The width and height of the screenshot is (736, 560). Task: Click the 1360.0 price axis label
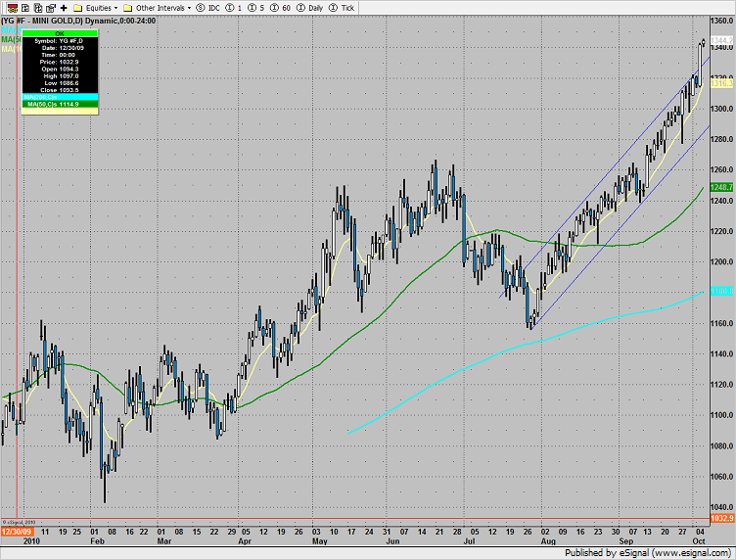723,21
